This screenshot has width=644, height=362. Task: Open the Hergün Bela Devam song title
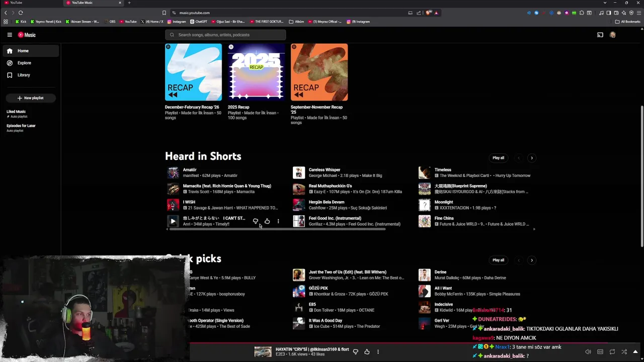[x=327, y=202]
